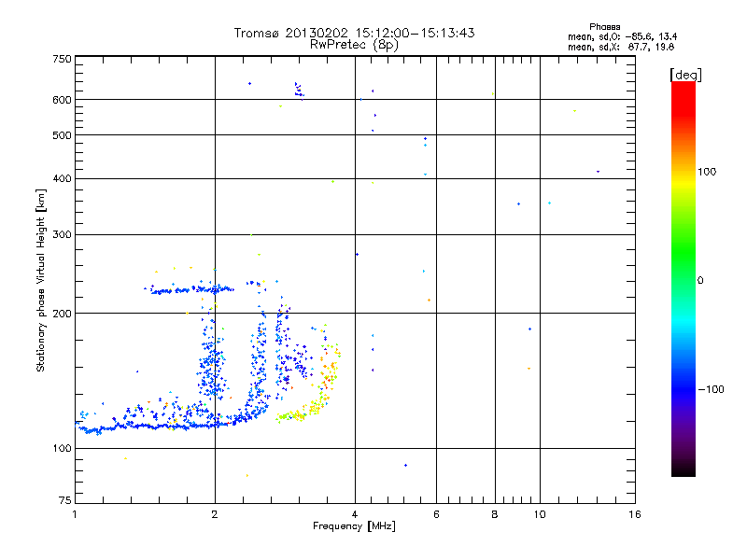Click the "0" label beside the color bar
Viewport: 747px width, 560px height.
click(x=700, y=281)
